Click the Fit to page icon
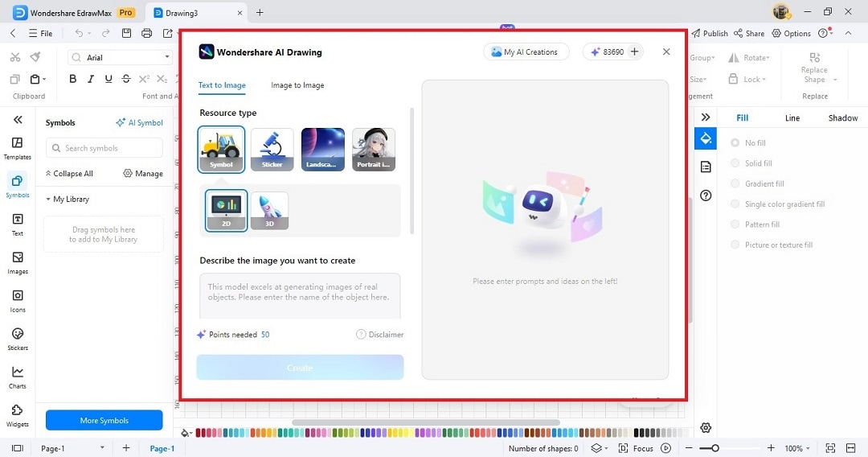The image size is (868, 457). tap(830, 448)
